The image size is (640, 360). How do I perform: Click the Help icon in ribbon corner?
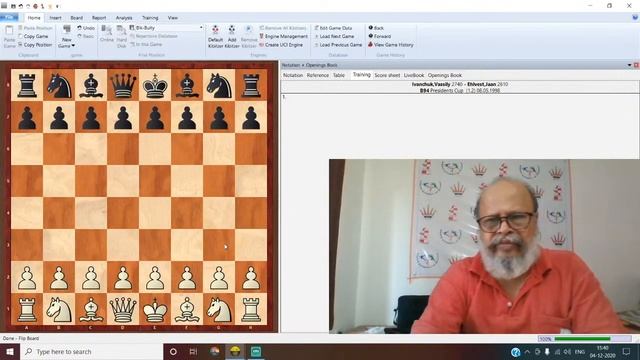(x=635, y=18)
